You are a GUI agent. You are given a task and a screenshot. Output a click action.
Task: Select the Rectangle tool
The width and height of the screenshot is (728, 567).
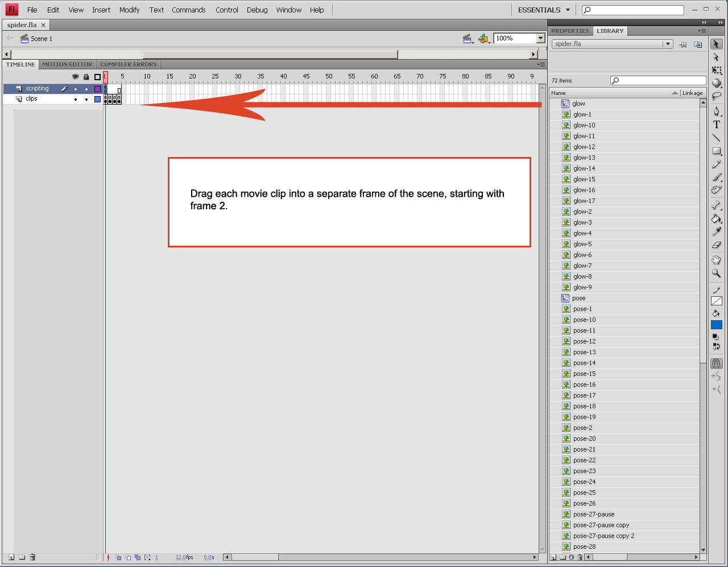pyautogui.click(x=716, y=151)
